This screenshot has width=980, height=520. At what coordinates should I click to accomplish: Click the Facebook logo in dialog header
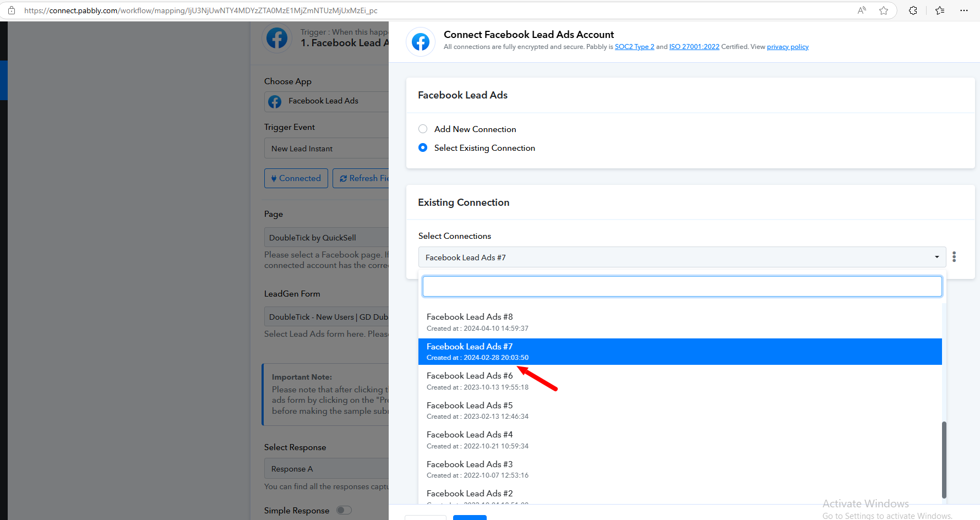pyautogui.click(x=421, y=42)
